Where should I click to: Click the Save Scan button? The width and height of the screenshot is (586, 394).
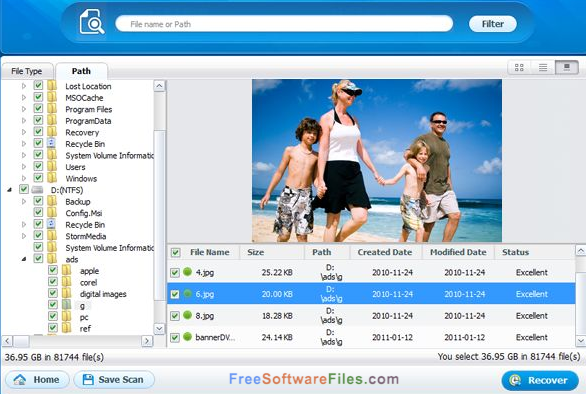(x=114, y=380)
